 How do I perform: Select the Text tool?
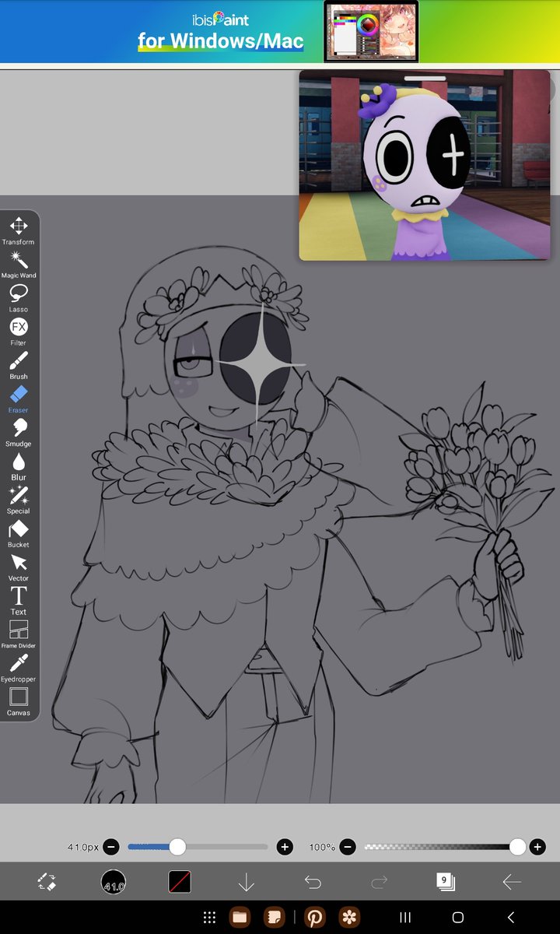coord(18,601)
